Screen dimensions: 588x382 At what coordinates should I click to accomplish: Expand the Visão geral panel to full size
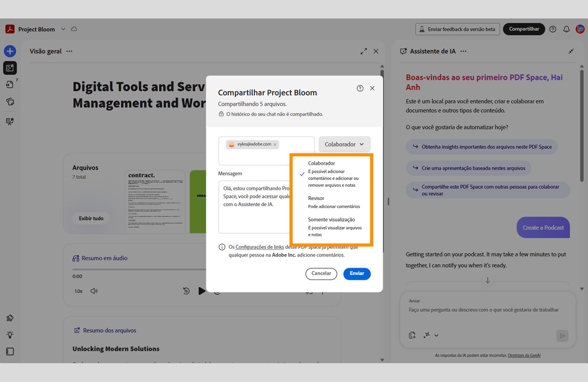(x=364, y=51)
